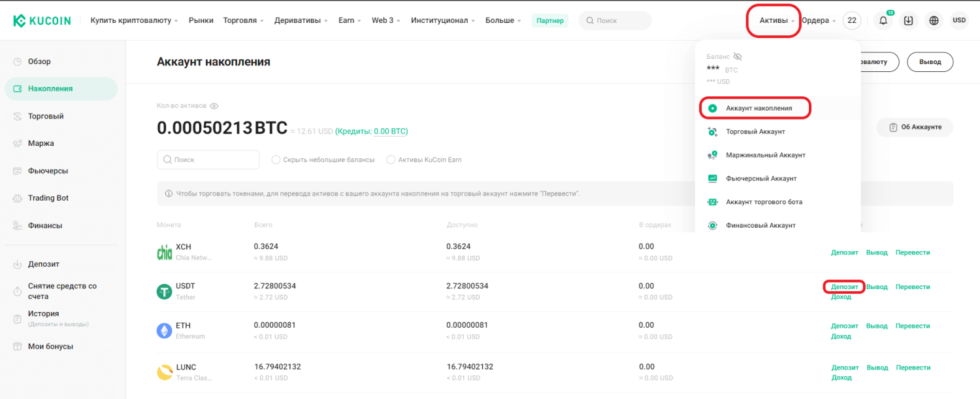Toggle balance visibility in Assets dropdown
This screenshot has height=399, width=980.
[x=738, y=57]
